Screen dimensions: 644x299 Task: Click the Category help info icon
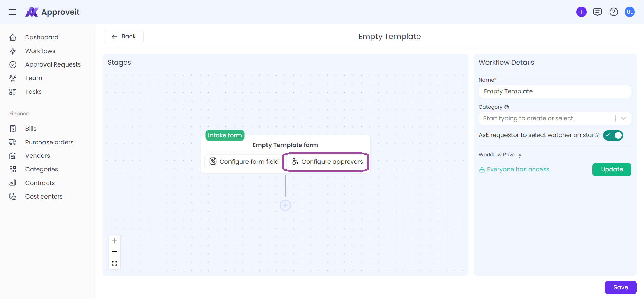[507, 107]
